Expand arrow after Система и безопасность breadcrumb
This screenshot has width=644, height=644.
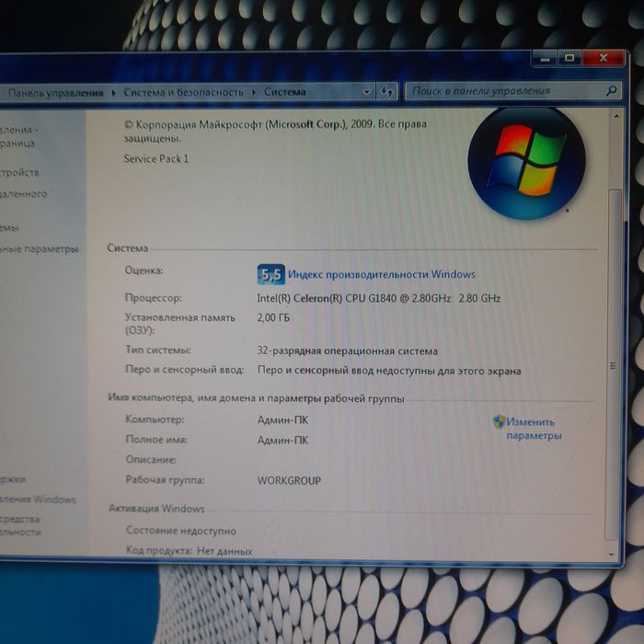(x=254, y=92)
